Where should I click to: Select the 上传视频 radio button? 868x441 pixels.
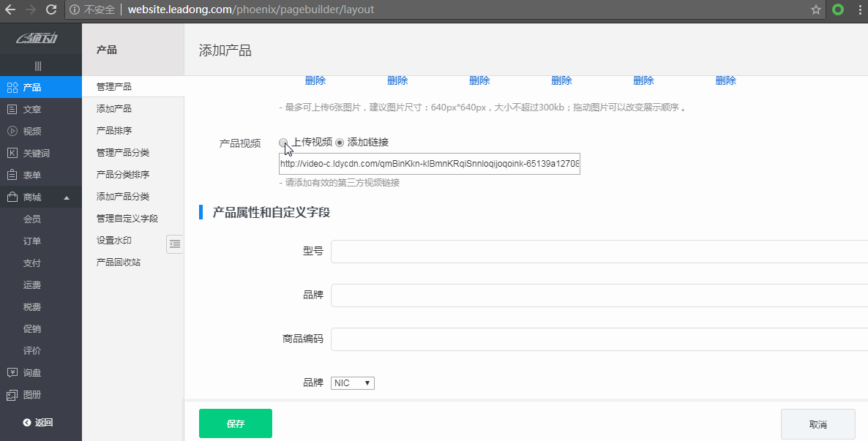tap(284, 143)
